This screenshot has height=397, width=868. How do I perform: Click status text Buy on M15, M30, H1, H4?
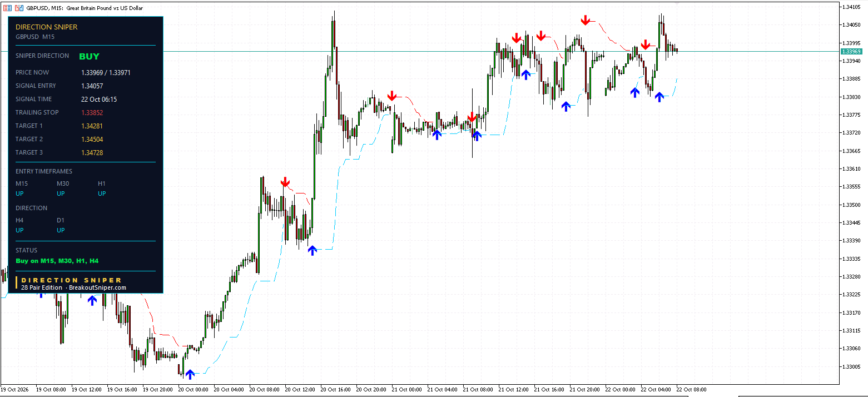pyautogui.click(x=57, y=261)
